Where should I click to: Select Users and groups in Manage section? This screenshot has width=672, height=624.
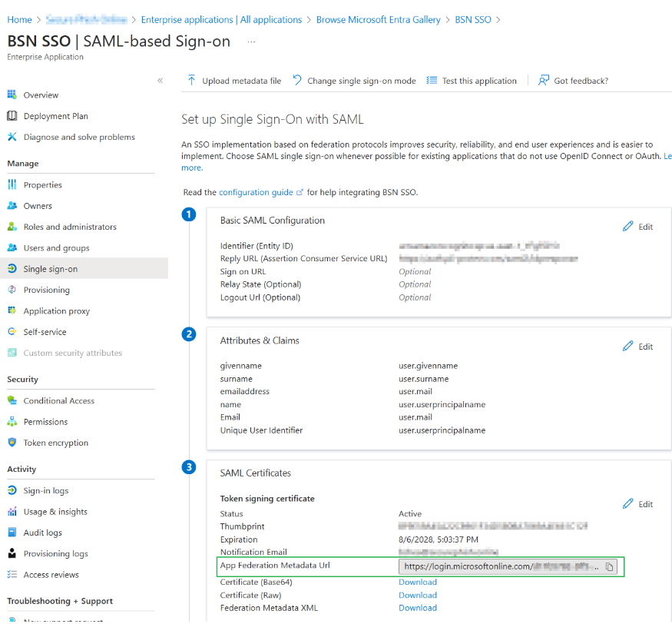(x=57, y=248)
